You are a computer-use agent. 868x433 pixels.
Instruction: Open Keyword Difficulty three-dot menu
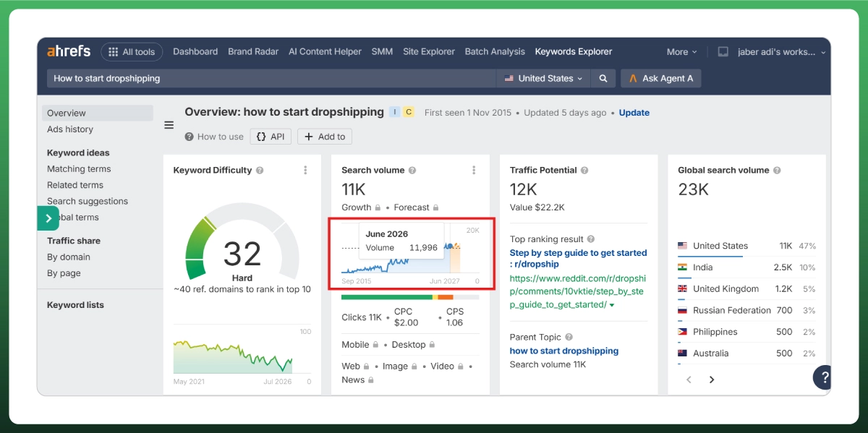click(305, 171)
